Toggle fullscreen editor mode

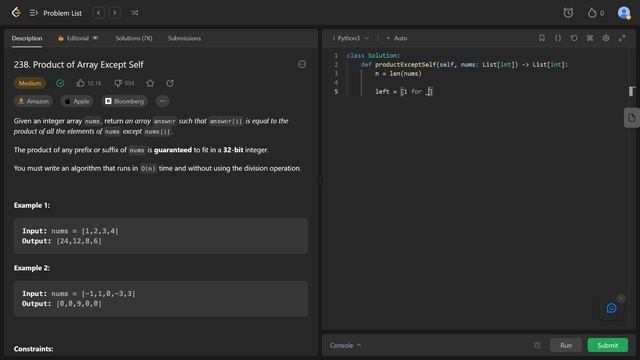(x=622, y=38)
